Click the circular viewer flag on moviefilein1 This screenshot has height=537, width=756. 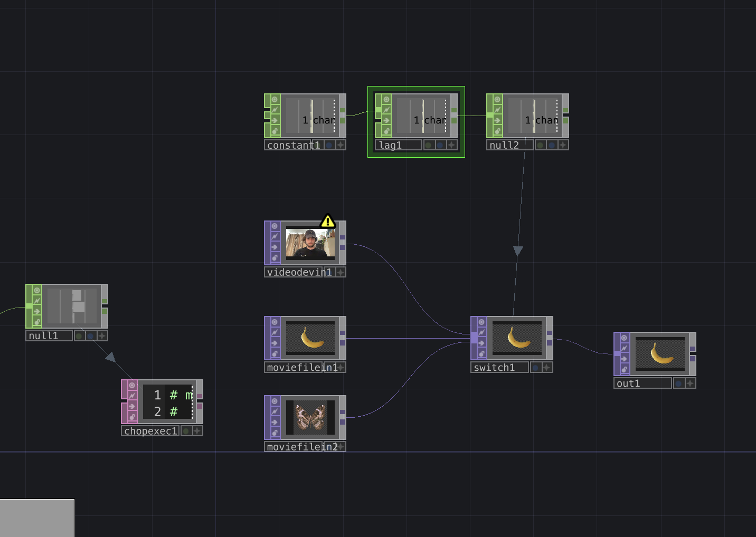pyautogui.click(x=275, y=322)
